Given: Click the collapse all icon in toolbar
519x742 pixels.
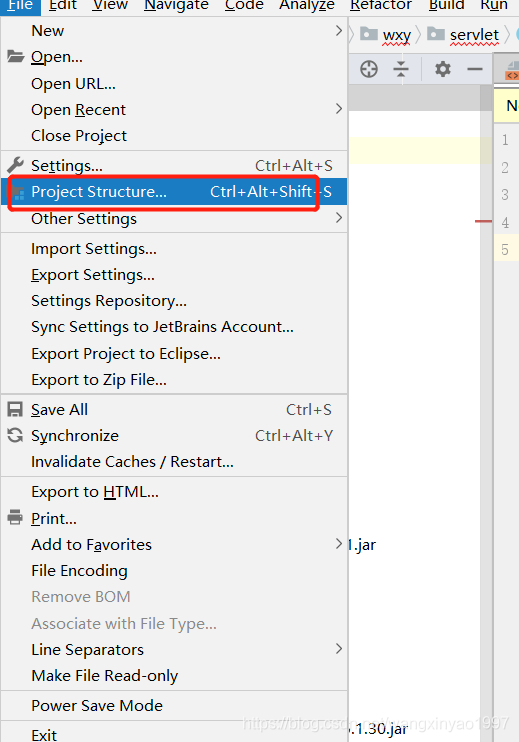Looking at the screenshot, I should [401, 69].
